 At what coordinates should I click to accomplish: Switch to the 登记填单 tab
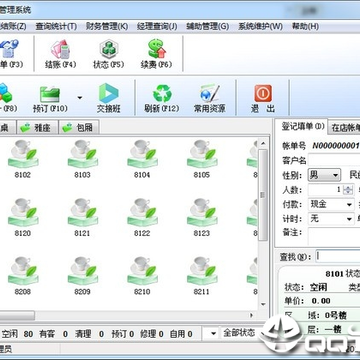tap(302, 126)
